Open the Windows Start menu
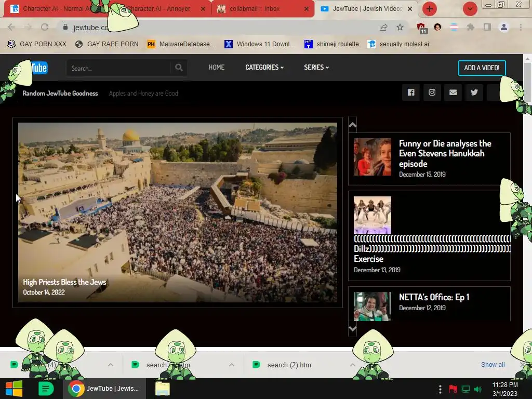 (x=14, y=389)
